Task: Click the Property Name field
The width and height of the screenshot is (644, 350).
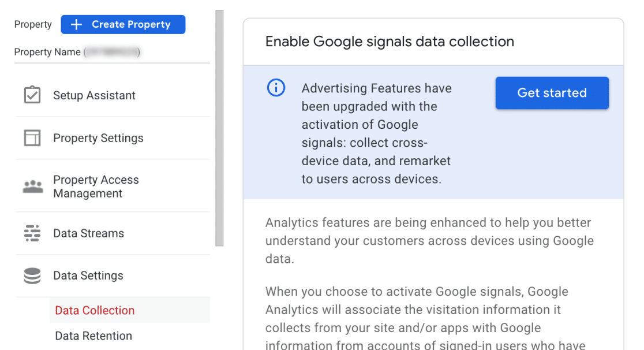Action: [77, 52]
